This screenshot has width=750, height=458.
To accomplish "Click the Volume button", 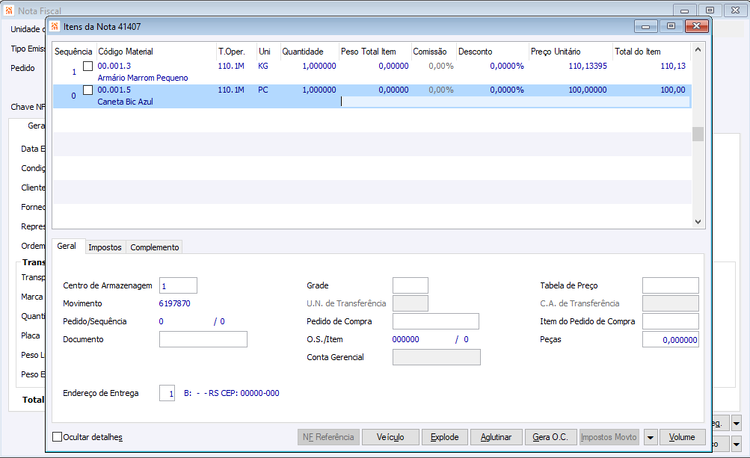I will click(x=682, y=437).
